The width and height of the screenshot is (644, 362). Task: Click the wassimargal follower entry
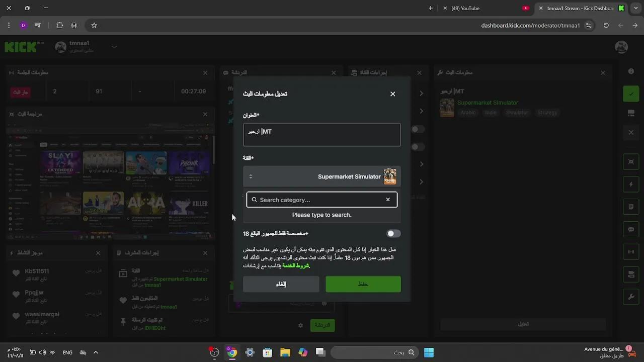click(x=56, y=318)
